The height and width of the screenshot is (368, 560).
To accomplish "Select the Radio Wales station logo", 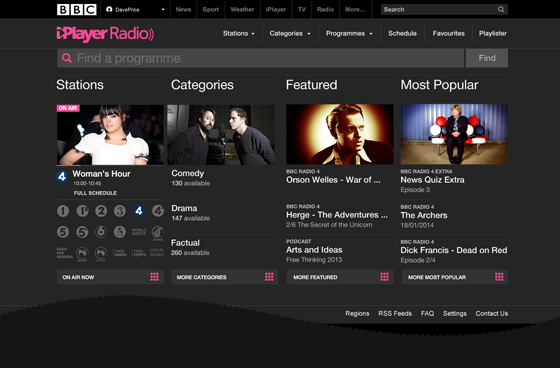I will coord(120,253).
